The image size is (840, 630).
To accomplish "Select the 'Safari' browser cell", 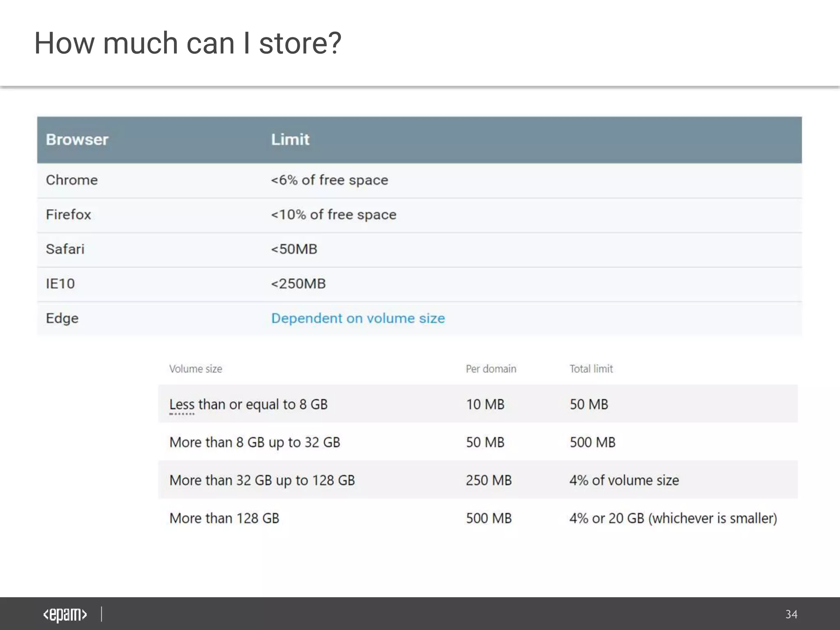I will point(65,249).
